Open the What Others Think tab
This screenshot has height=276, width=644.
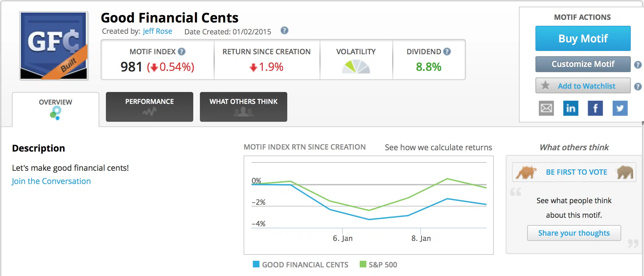(243, 107)
